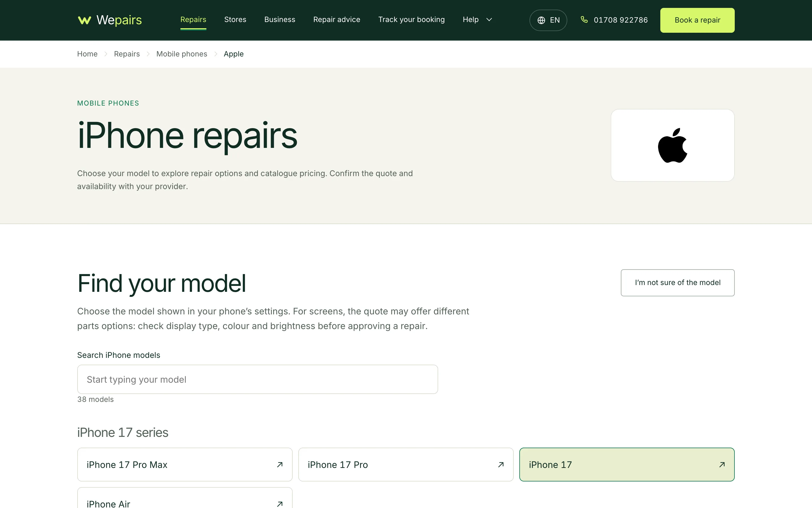Focus the Search iPhone models field
The height and width of the screenshot is (508, 812).
coord(257,379)
